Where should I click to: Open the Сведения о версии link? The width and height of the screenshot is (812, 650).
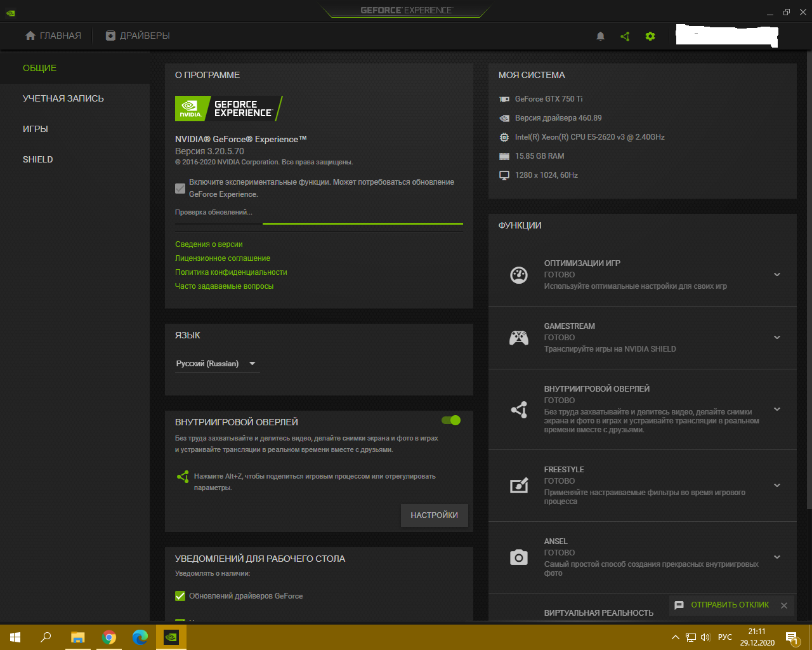[209, 244]
